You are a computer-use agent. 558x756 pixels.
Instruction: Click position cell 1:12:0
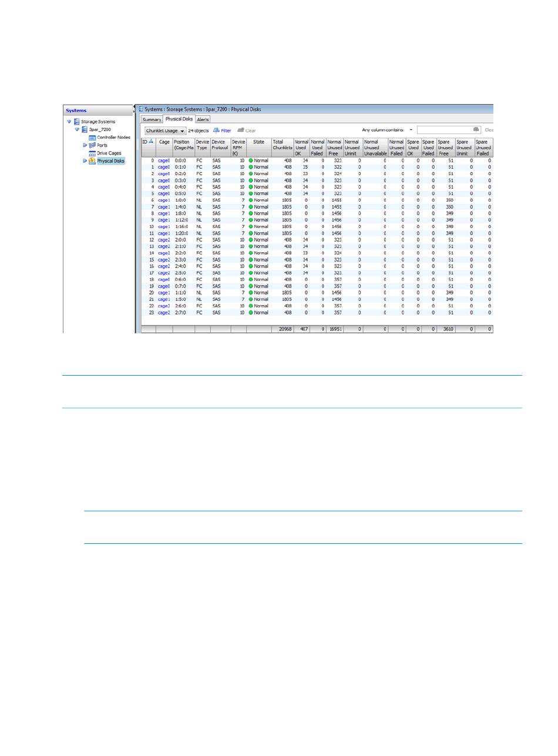point(181,220)
